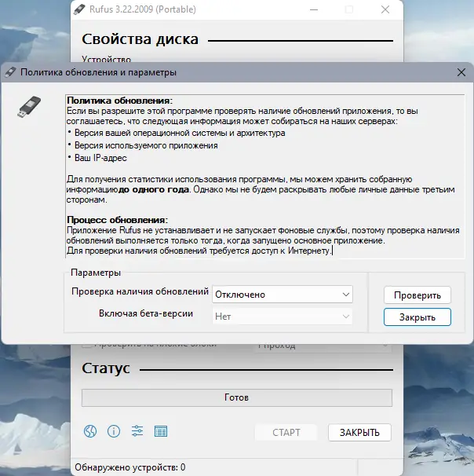
Task: Click the 'до одного года' bold text
Action: pos(154,189)
